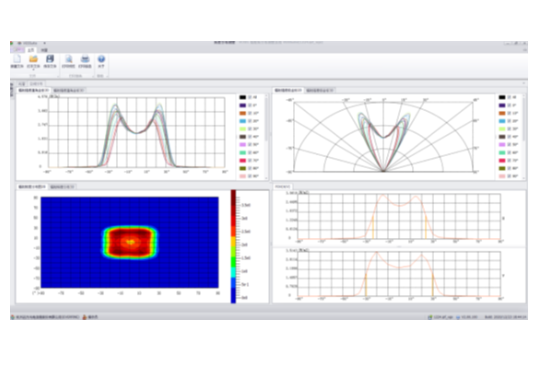Image resolution: width=540 pixels, height=380 pixels.
Task: Click the Open File folder icon
Action: point(33,59)
